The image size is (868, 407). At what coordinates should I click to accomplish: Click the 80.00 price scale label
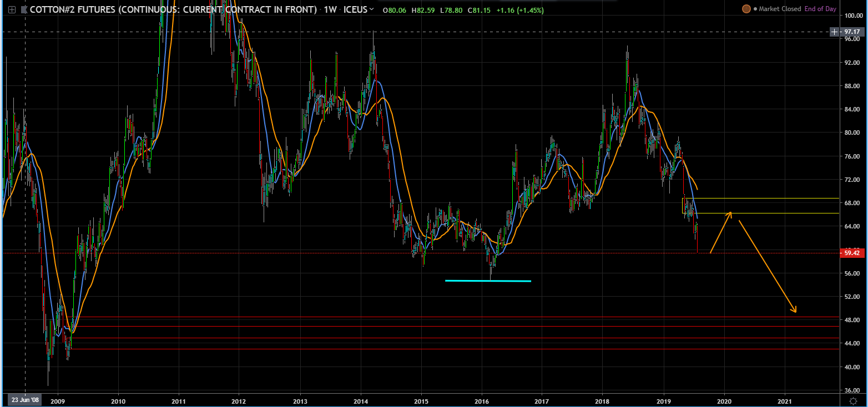tap(851, 133)
